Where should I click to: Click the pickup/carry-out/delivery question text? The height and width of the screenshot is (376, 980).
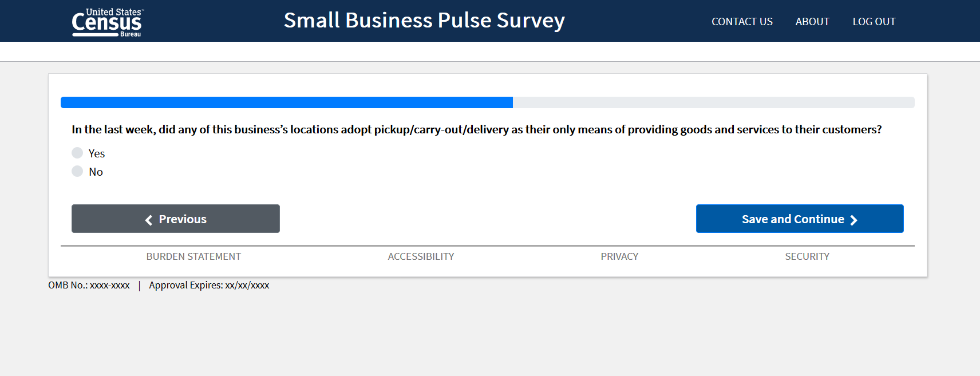coord(476,129)
